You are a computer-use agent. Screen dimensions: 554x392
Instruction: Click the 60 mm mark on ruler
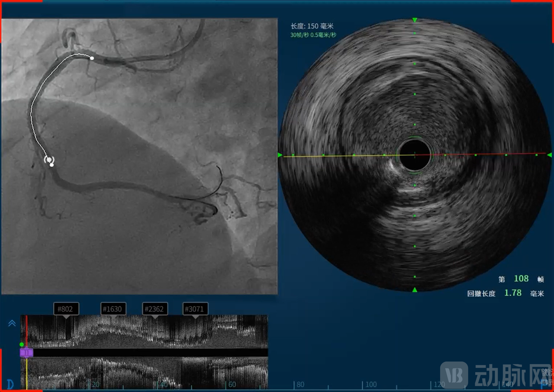point(232,385)
